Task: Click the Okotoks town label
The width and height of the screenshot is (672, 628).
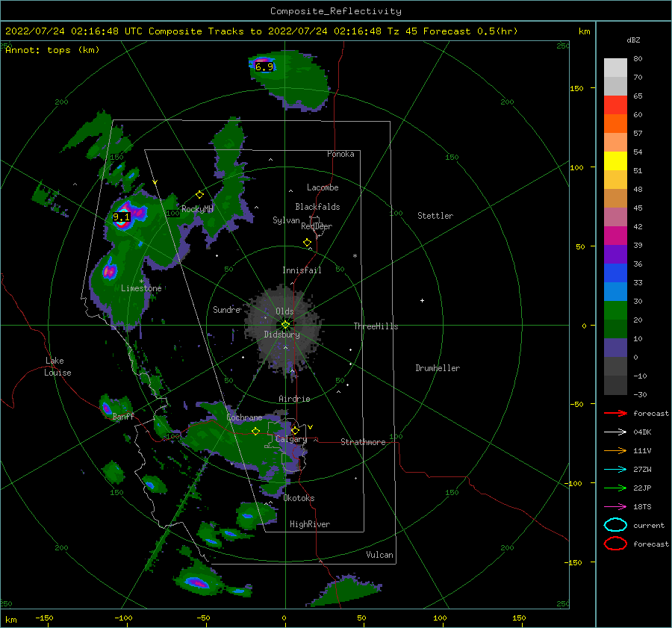Action: 299,498
